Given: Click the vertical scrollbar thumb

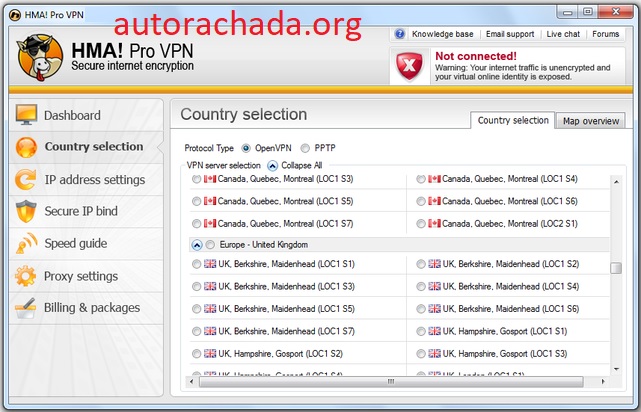Looking at the screenshot, I should point(616,268).
